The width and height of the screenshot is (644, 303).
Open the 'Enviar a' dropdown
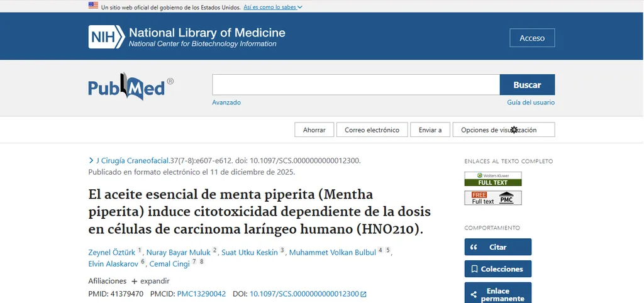pos(430,129)
